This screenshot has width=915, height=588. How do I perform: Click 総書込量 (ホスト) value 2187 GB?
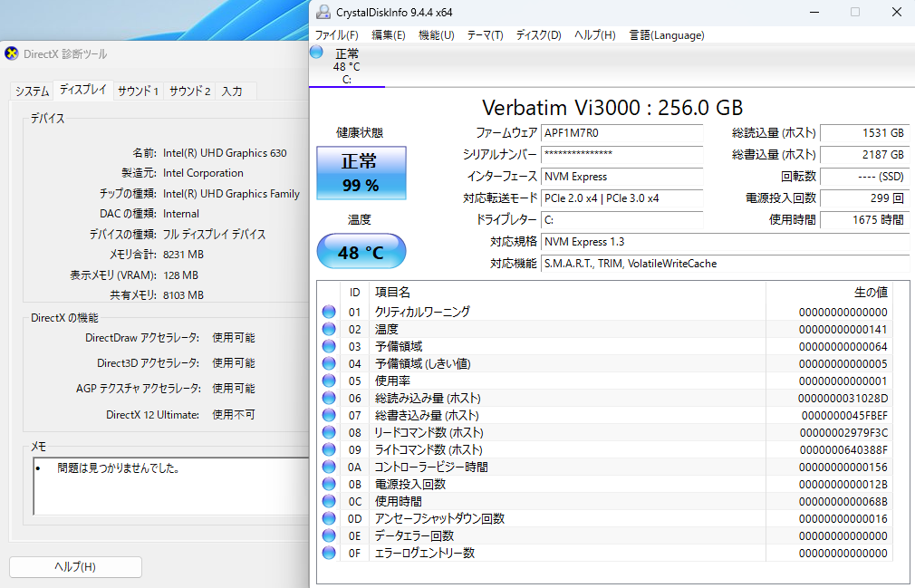tap(865, 155)
